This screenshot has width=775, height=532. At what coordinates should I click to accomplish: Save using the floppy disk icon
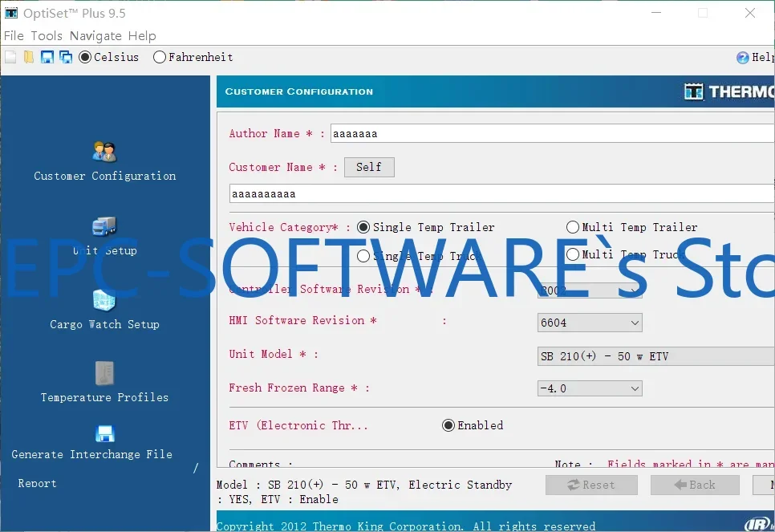(47, 57)
